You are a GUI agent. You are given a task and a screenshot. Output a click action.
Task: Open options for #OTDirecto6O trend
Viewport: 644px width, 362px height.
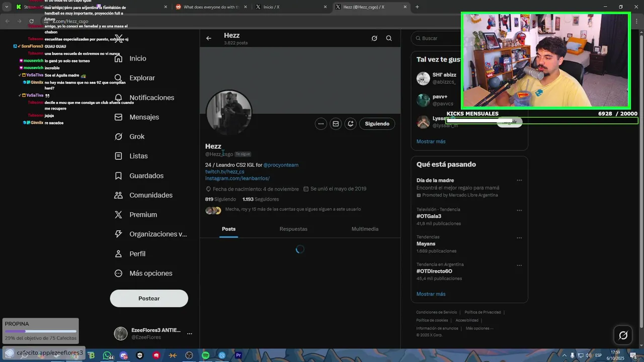tap(519, 265)
